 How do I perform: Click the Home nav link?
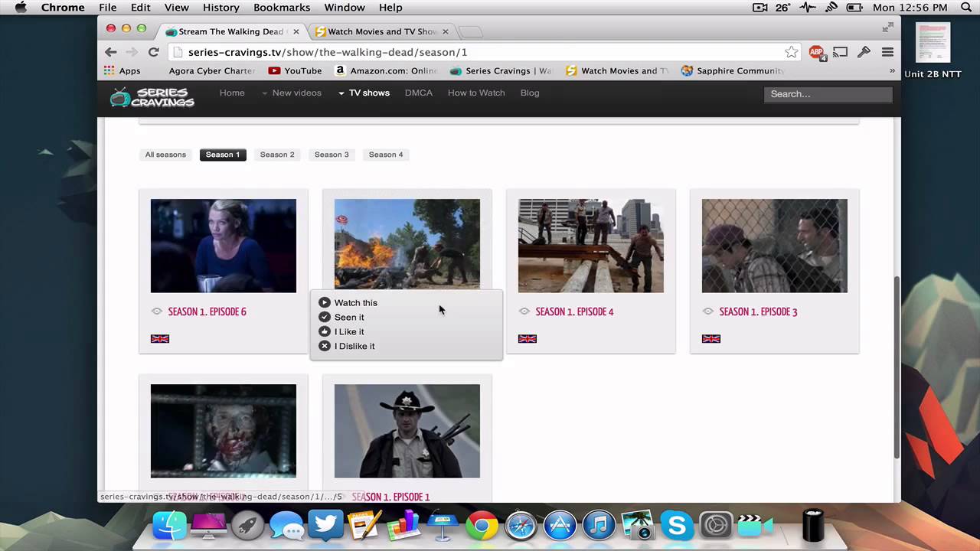232,93
